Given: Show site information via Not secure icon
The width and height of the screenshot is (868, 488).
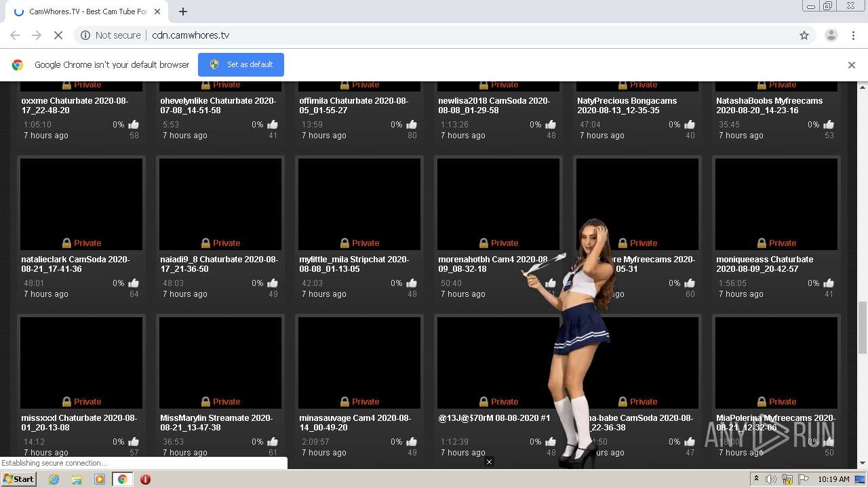Looking at the screenshot, I should click(111, 35).
